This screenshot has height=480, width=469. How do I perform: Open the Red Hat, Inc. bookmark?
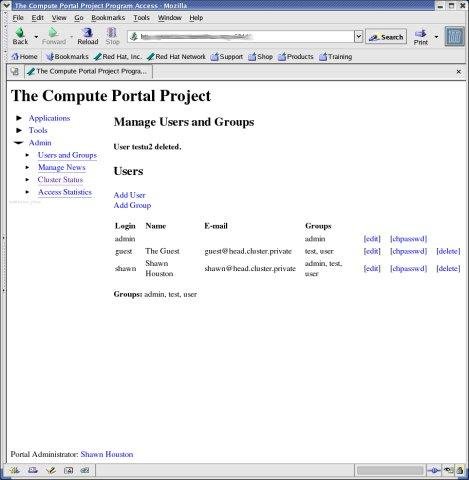(118, 57)
